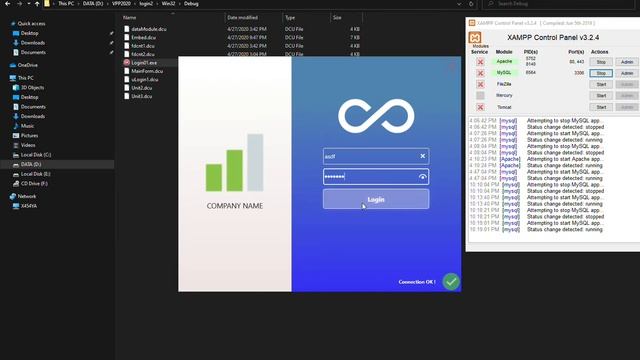Click the Login button

tap(376, 199)
